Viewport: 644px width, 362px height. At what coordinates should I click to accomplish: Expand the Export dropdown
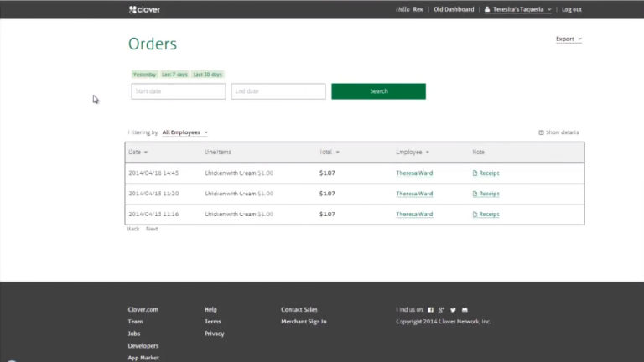click(x=569, y=39)
